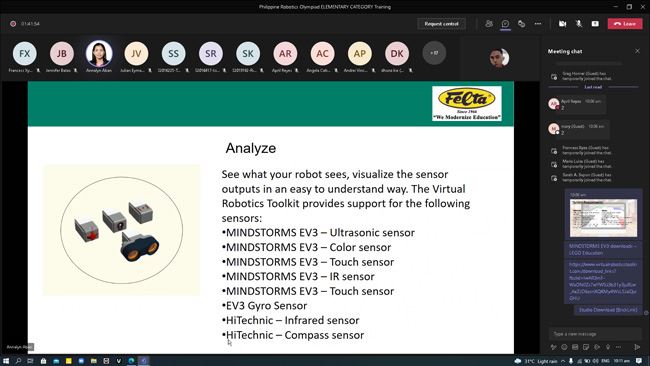Send the chat message
Image resolution: width=650 pixels, height=366 pixels.
click(x=637, y=347)
